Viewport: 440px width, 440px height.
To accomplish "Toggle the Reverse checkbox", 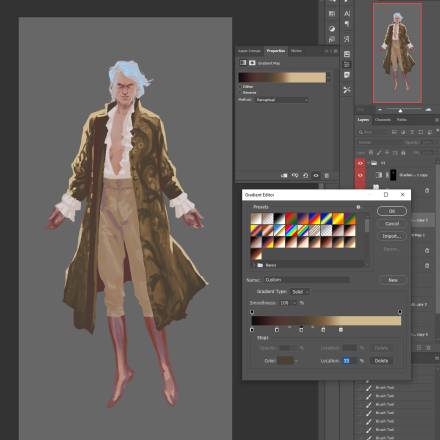I will pyautogui.click(x=240, y=92).
